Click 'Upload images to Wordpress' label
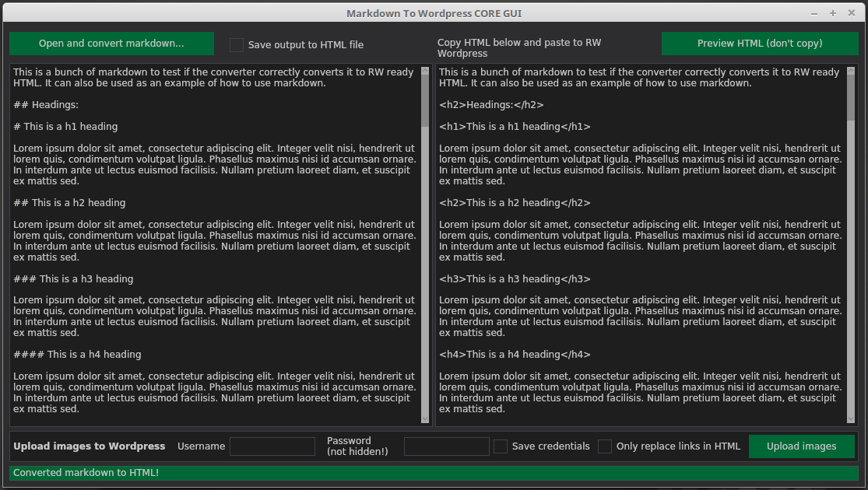 89,446
